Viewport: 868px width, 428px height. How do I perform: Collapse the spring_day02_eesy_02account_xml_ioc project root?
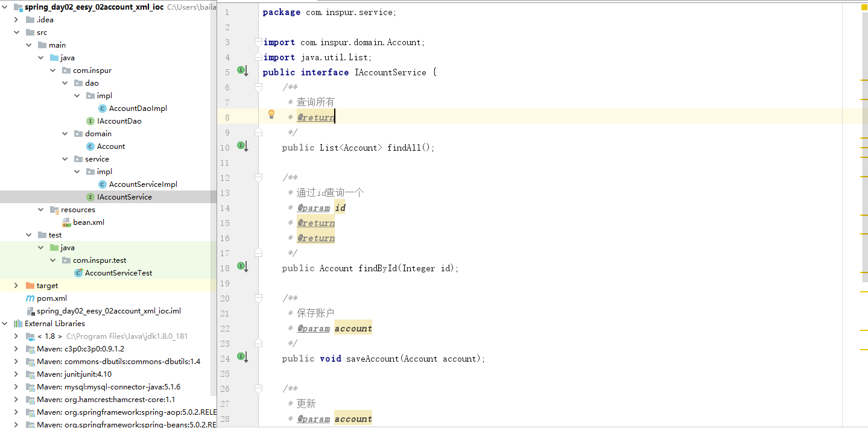(5, 7)
